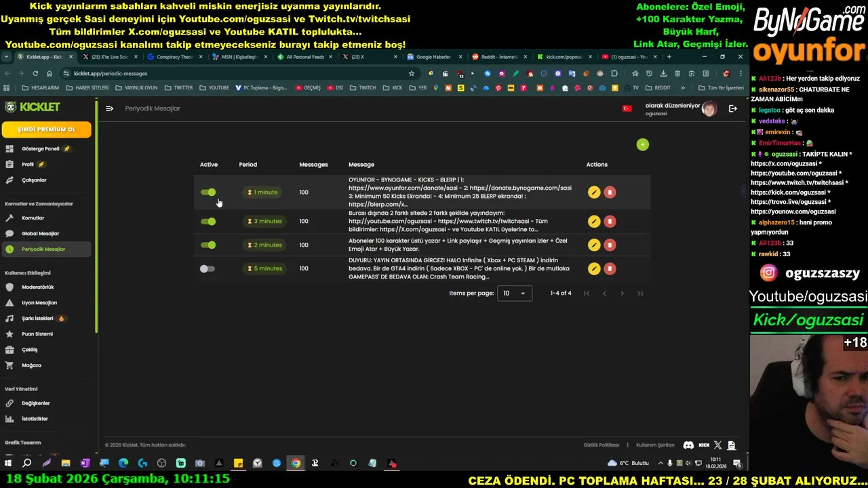Open the Discord icon in footer
Image resolution: width=868 pixels, height=488 pixels.
[x=688, y=445]
